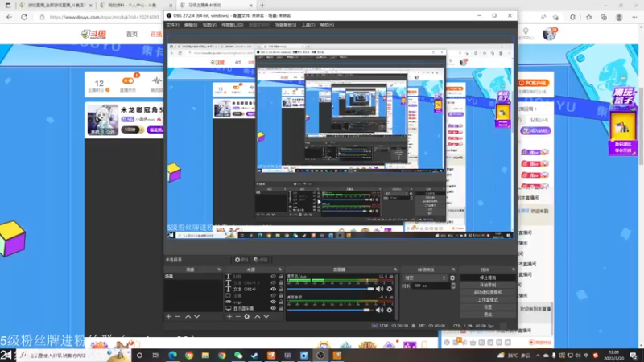Image resolution: width=644 pixels, height=362 pixels.
Task: Open Edge collections icon
Action: point(603,17)
